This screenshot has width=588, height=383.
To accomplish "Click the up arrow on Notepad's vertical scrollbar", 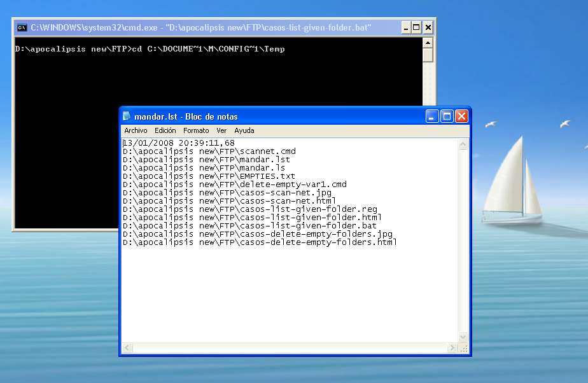I will click(x=463, y=143).
